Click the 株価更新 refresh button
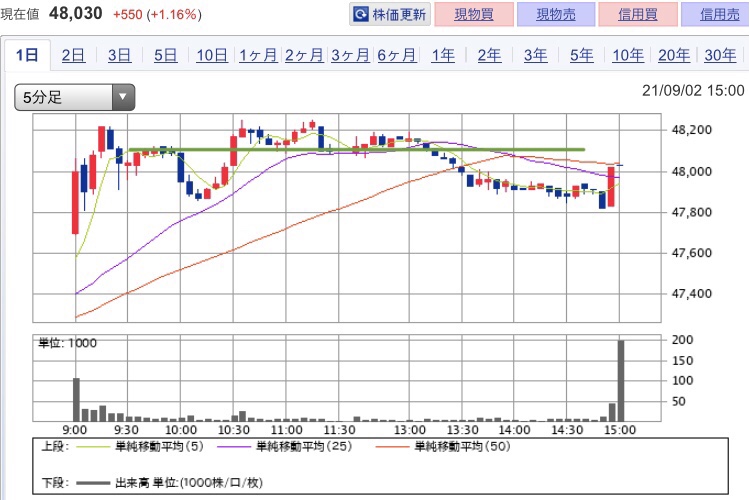Image resolution: width=749 pixels, height=500 pixels. coord(390,14)
